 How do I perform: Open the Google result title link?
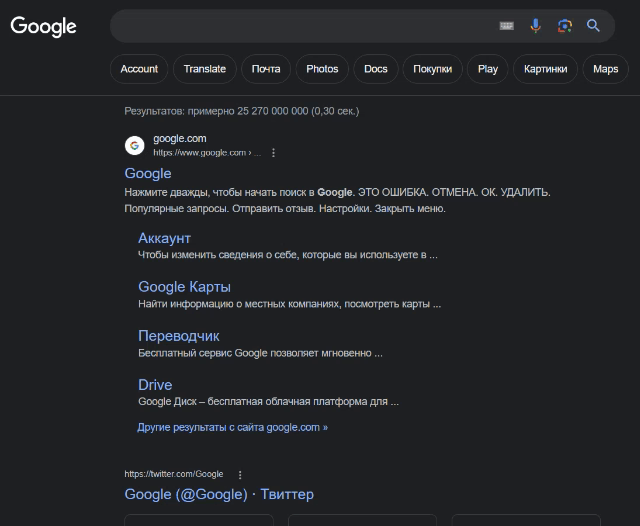click(x=148, y=173)
